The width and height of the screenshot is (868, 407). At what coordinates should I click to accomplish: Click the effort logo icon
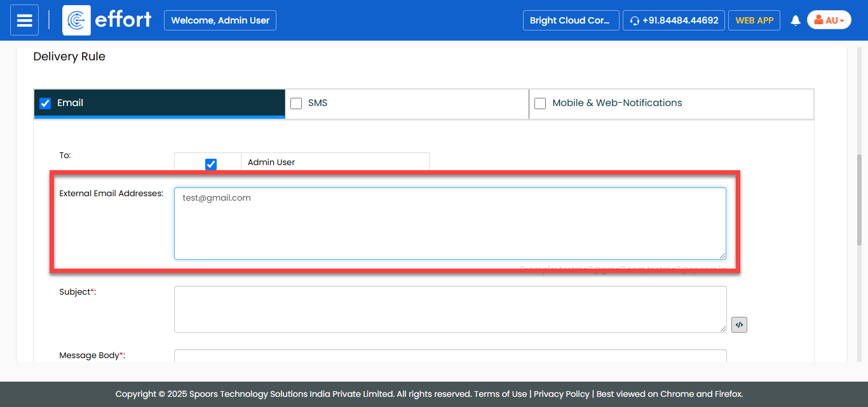pyautogui.click(x=76, y=20)
